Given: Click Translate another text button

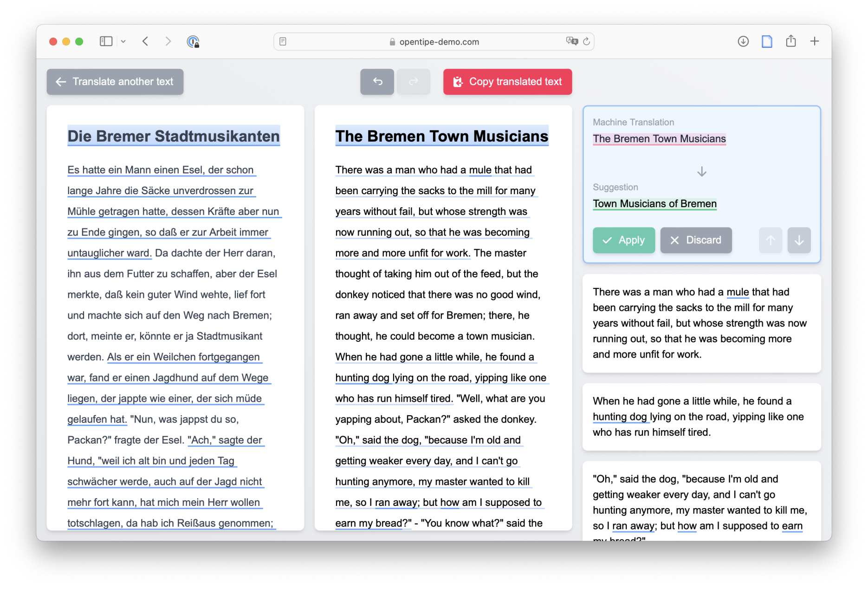Looking at the screenshot, I should point(115,82).
